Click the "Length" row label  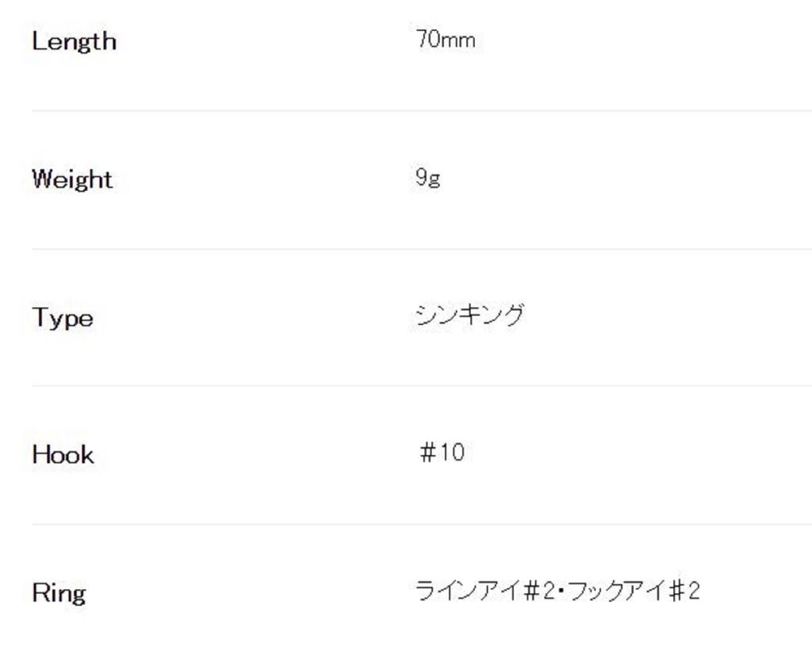74,41
